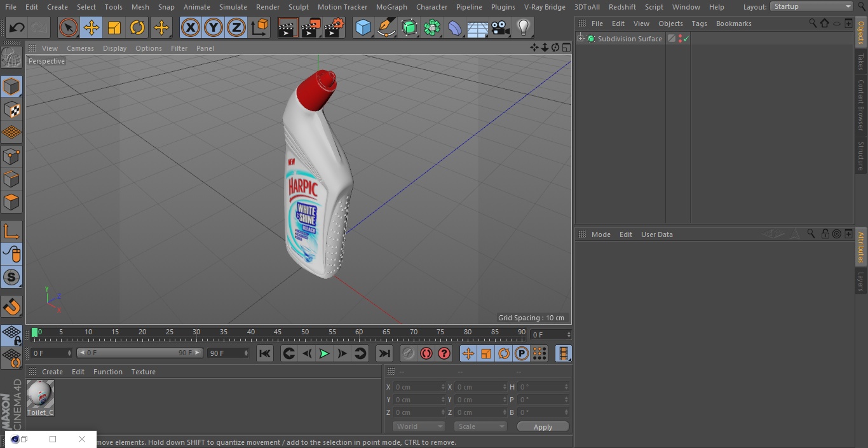Open the Layout Startup dropdown
The height and width of the screenshot is (448, 868).
(x=812, y=6)
